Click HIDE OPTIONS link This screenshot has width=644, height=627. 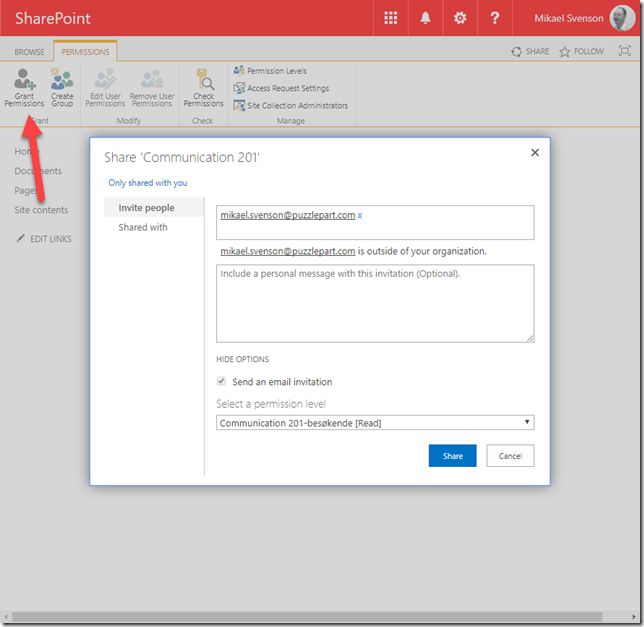(x=242, y=359)
